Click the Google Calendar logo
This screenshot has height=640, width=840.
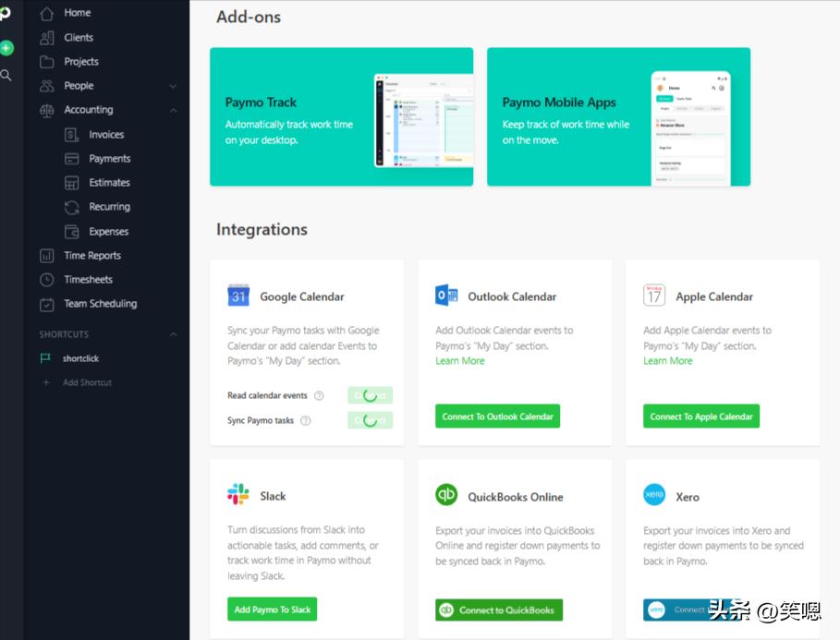pyautogui.click(x=238, y=296)
